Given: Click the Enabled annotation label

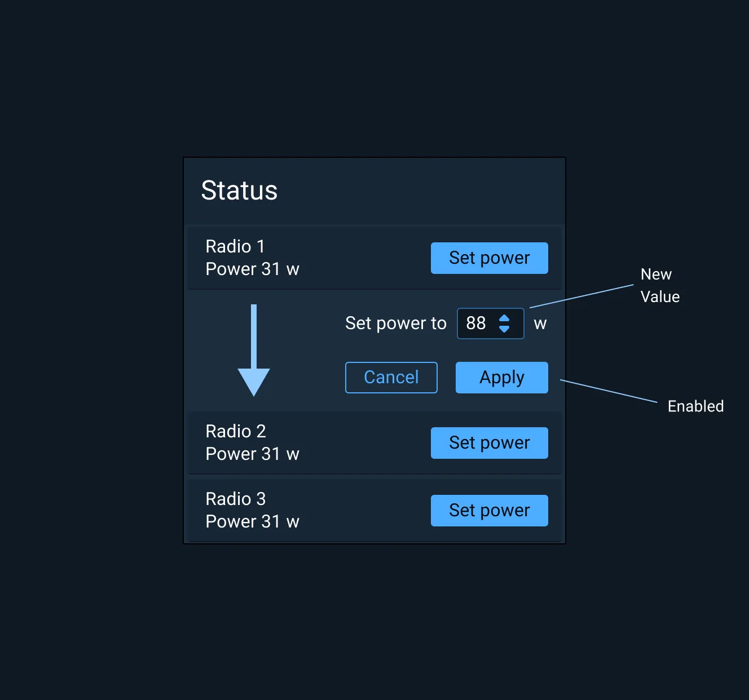Looking at the screenshot, I should point(695,406).
